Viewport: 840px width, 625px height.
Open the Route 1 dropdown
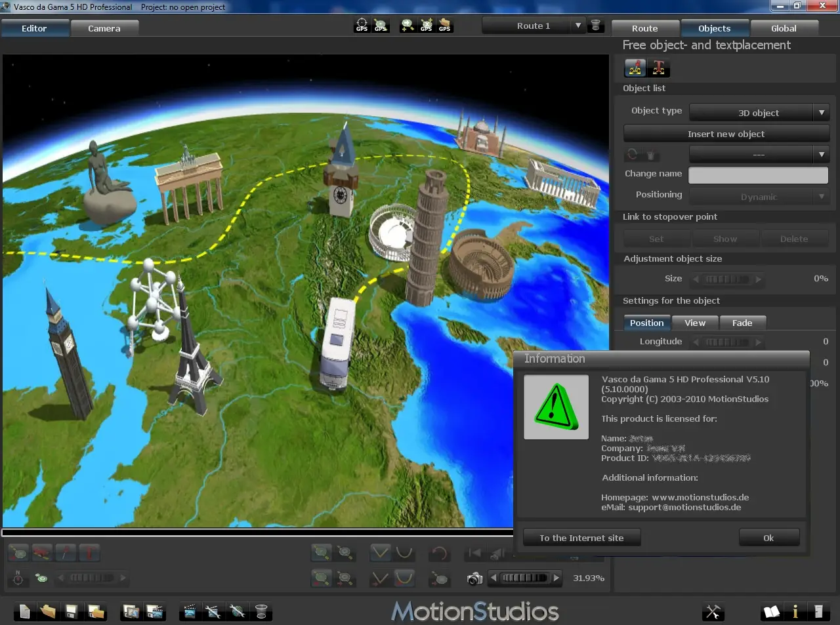tap(534, 26)
